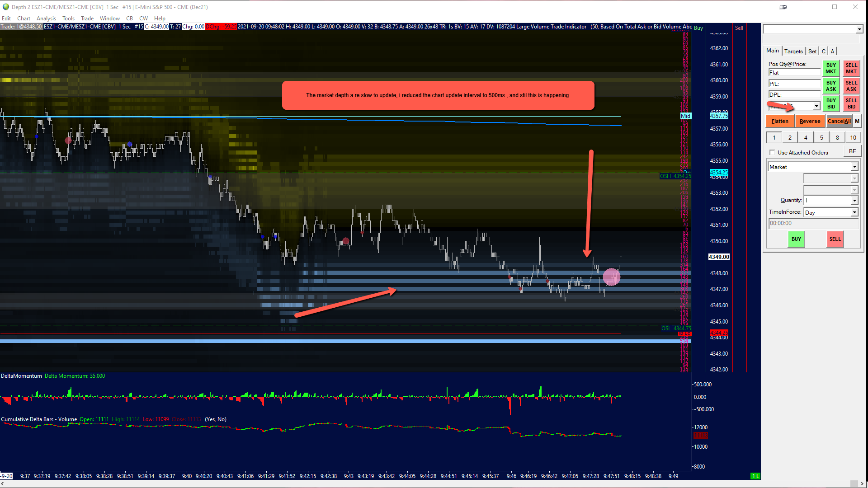Toggle the M button beside CancelAll
Image resolution: width=868 pixels, height=488 pixels.
point(857,121)
